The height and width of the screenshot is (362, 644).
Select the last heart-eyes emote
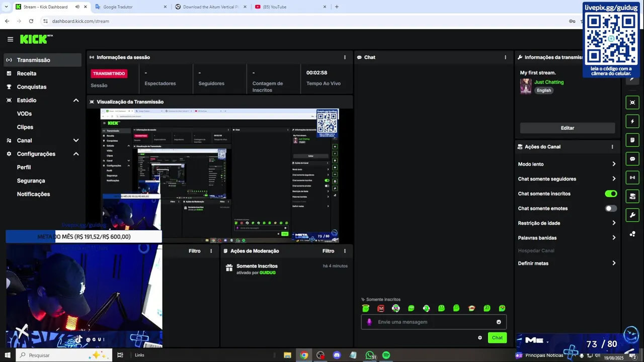pos(502,308)
